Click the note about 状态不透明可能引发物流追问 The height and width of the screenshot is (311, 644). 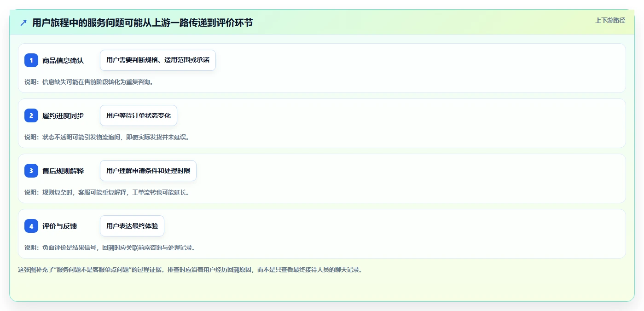pos(107,137)
